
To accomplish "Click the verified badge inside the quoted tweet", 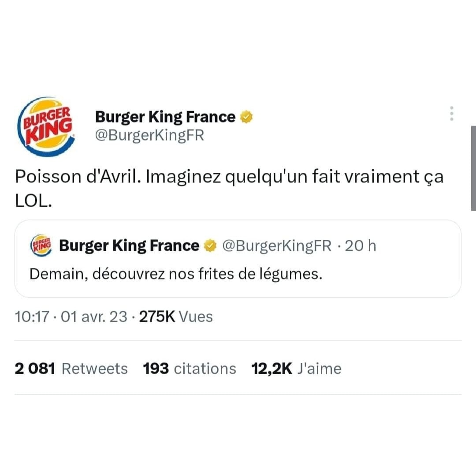I will [211, 245].
